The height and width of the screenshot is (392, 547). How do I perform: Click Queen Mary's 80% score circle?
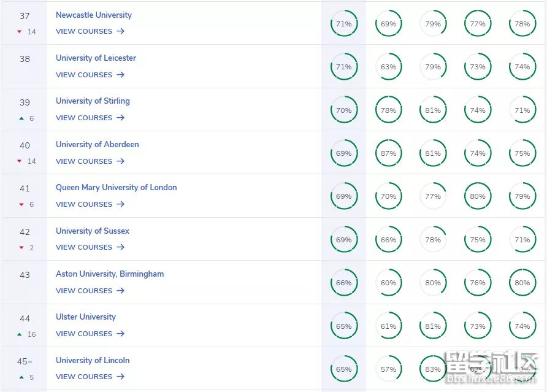pyautogui.click(x=478, y=196)
